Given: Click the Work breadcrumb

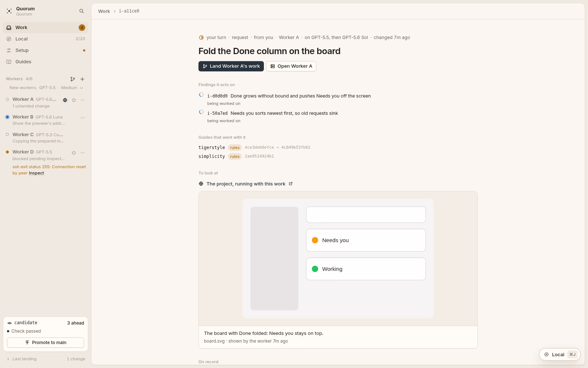Looking at the screenshot, I should (x=104, y=11).
